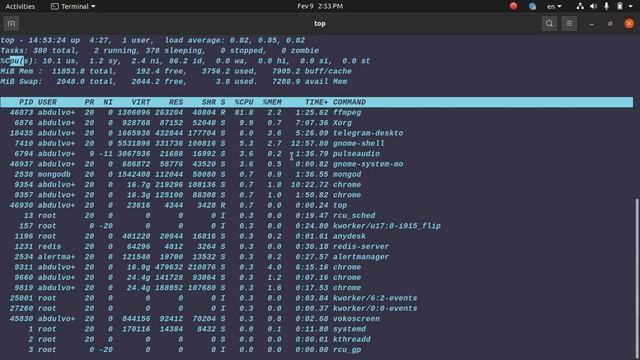The height and width of the screenshot is (360, 640).
Task: Select the mongod process name
Action: (347, 174)
